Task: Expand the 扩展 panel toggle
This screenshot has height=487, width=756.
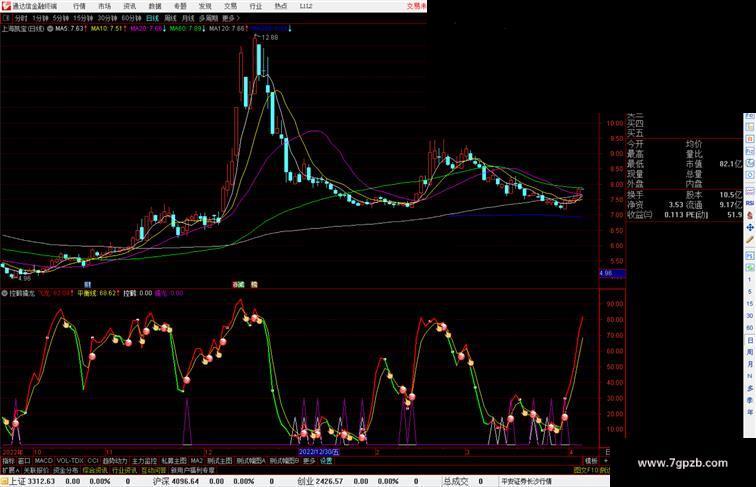Action: [10, 470]
